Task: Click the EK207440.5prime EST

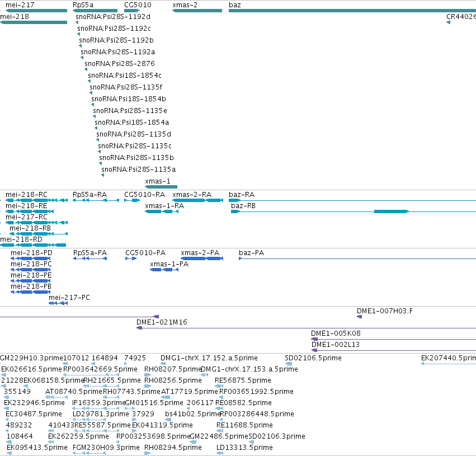Action: [x=449, y=364]
